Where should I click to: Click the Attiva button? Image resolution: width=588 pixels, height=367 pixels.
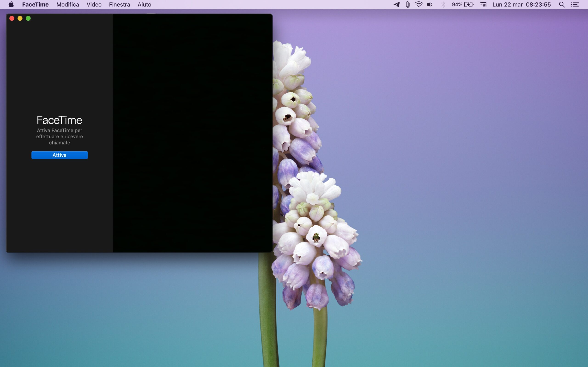coord(59,155)
